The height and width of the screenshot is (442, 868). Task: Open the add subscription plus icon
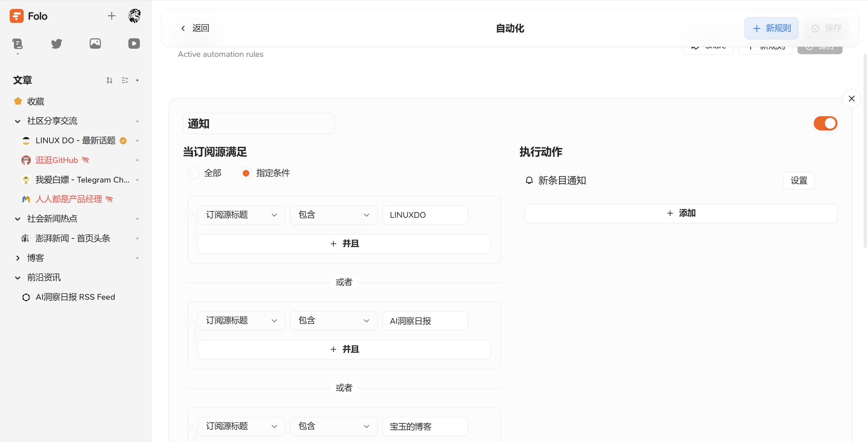[x=112, y=16]
